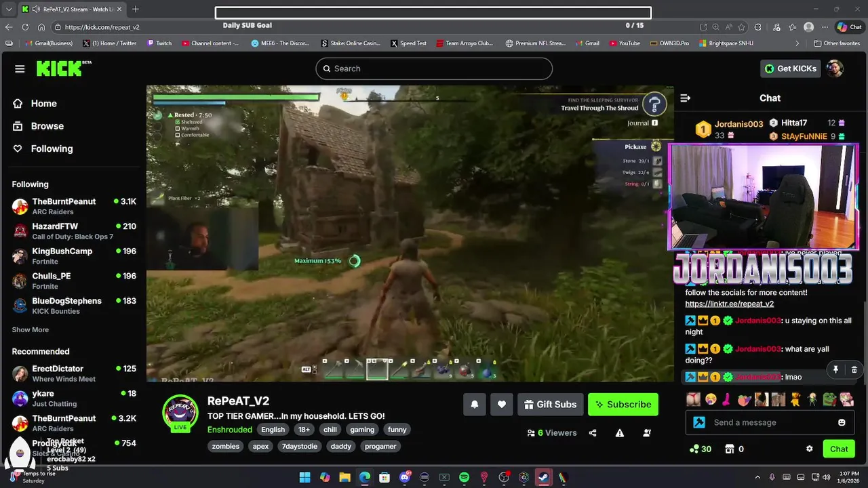Image resolution: width=868 pixels, height=488 pixels.
Task: Open the tab search dropdown arrow
Action: point(8,9)
